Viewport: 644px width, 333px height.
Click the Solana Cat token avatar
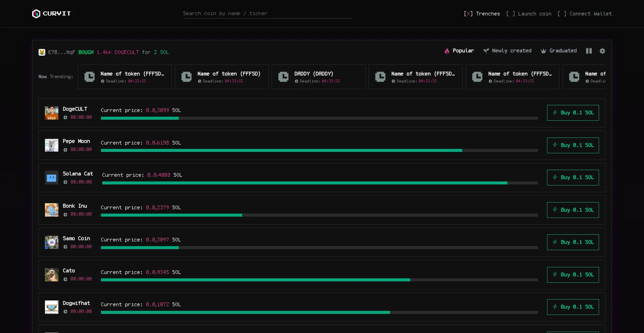[52, 178]
